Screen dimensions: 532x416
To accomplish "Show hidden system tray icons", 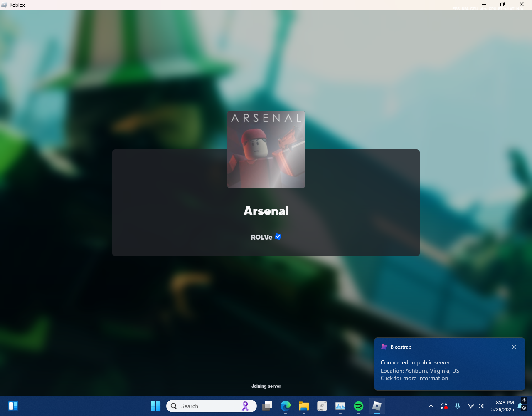I will pos(431,406).
